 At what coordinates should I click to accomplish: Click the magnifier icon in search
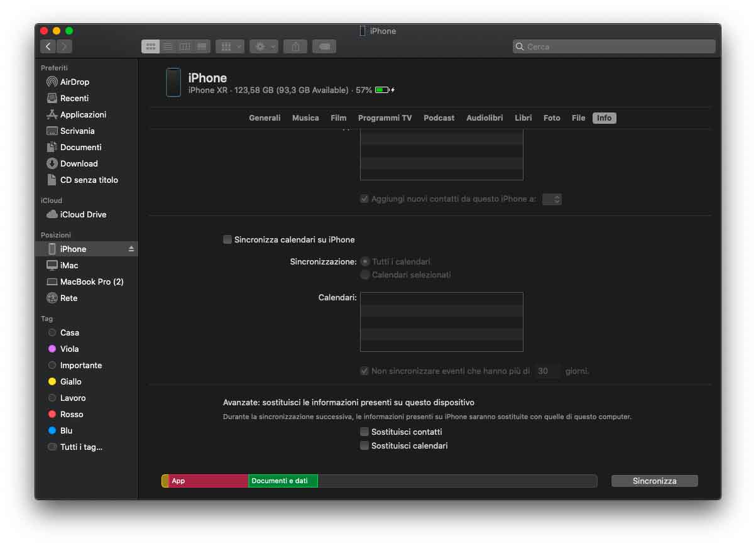click(x=520, y=46)
